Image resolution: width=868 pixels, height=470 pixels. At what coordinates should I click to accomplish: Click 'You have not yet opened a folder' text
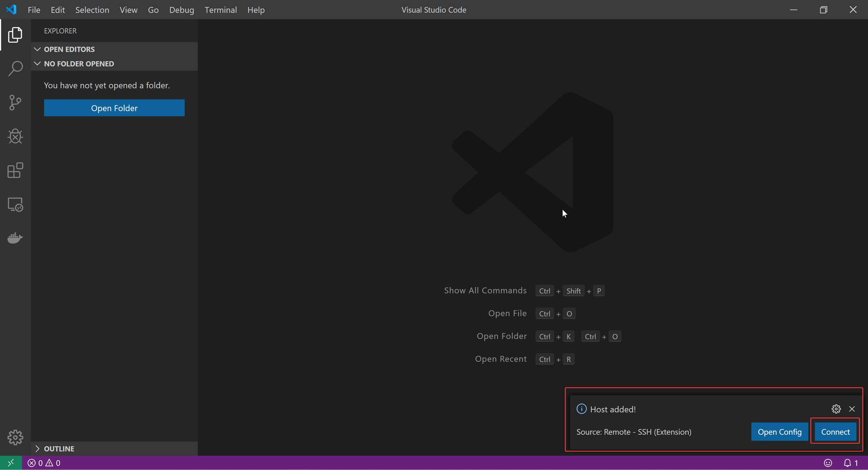pos(107,85)
